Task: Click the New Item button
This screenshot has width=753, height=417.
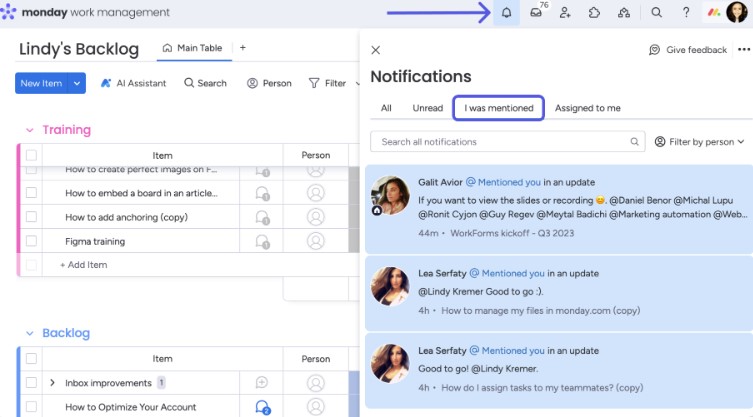Action: click(41, 83)
